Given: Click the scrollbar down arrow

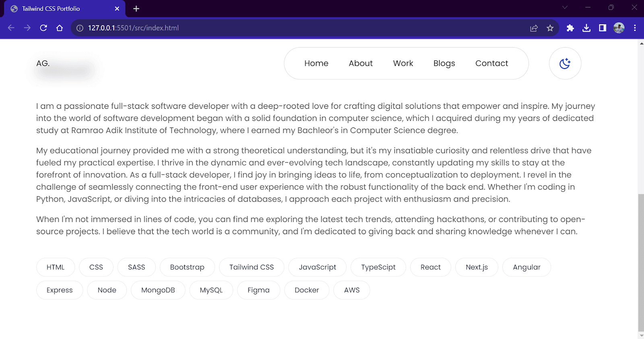Looking at the screenshot, I should tap(641, 335).
